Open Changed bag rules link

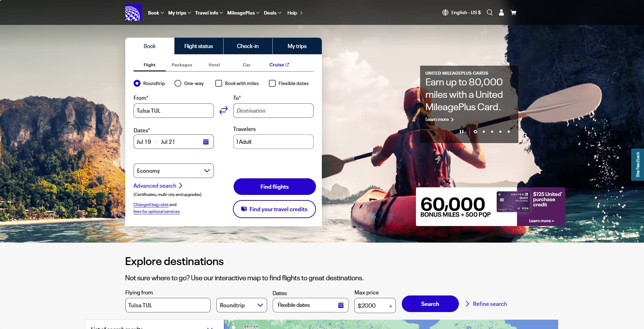click(x=151, y=205)
